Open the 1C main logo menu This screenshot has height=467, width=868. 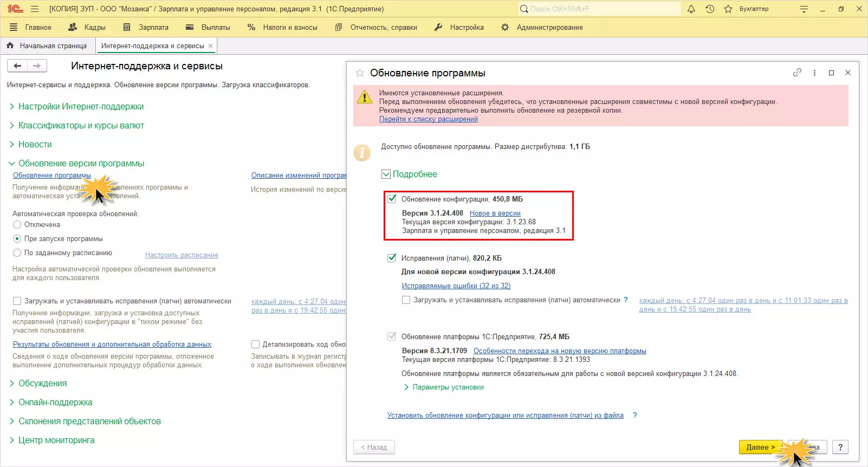click(15, 9)
